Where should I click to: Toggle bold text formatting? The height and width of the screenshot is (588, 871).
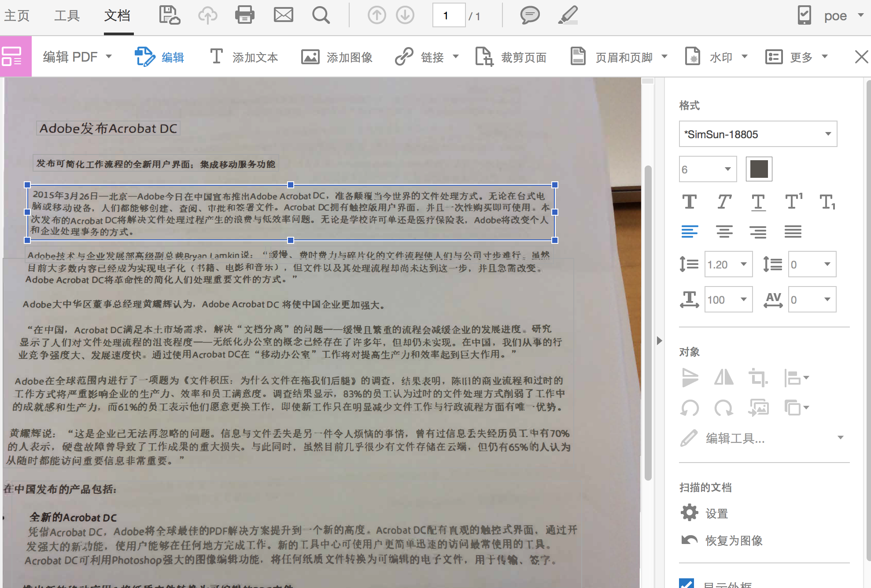click(x=690, y=202)
